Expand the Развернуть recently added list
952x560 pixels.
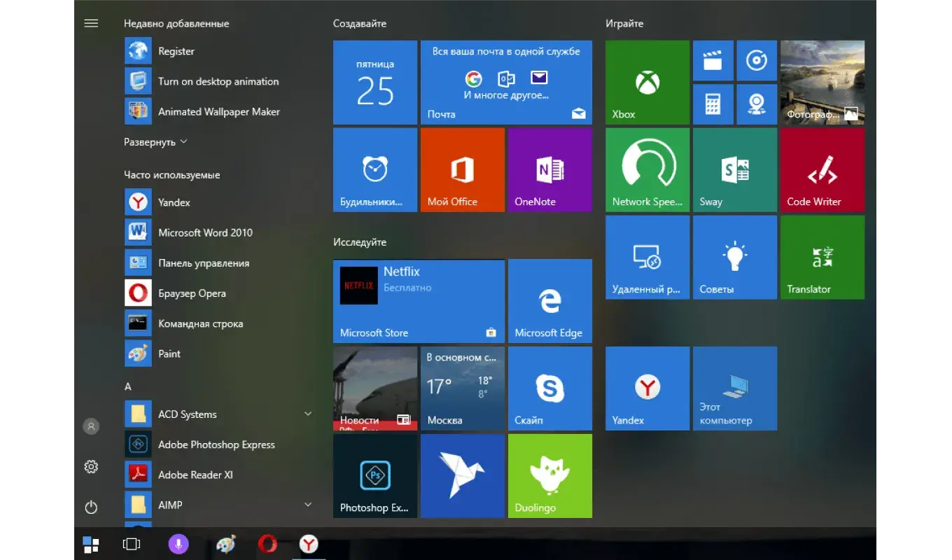155,142
